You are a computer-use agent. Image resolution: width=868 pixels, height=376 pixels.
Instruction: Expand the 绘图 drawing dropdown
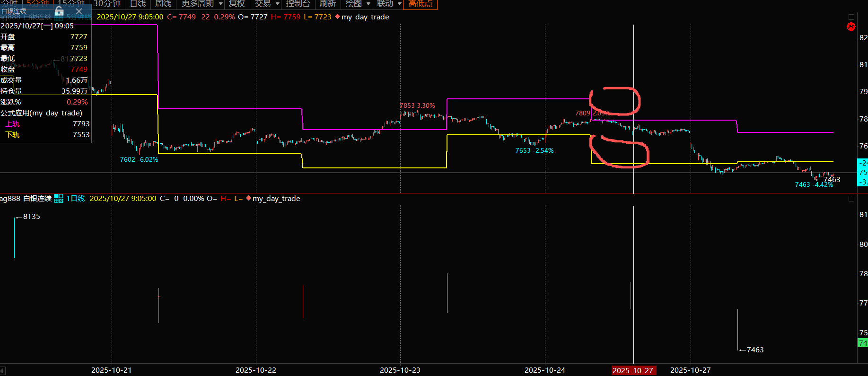[368, 4]
